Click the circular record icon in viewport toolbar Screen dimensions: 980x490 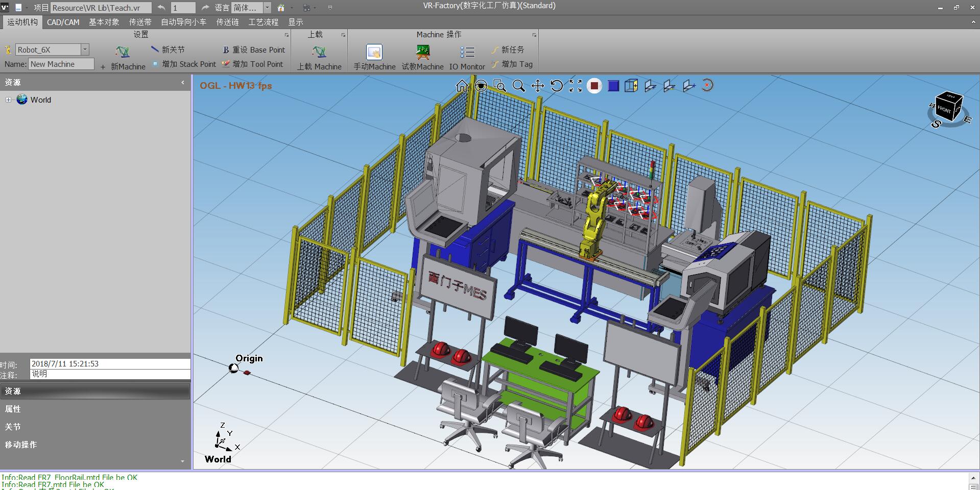pyautogui.click(x=707, y=86)
